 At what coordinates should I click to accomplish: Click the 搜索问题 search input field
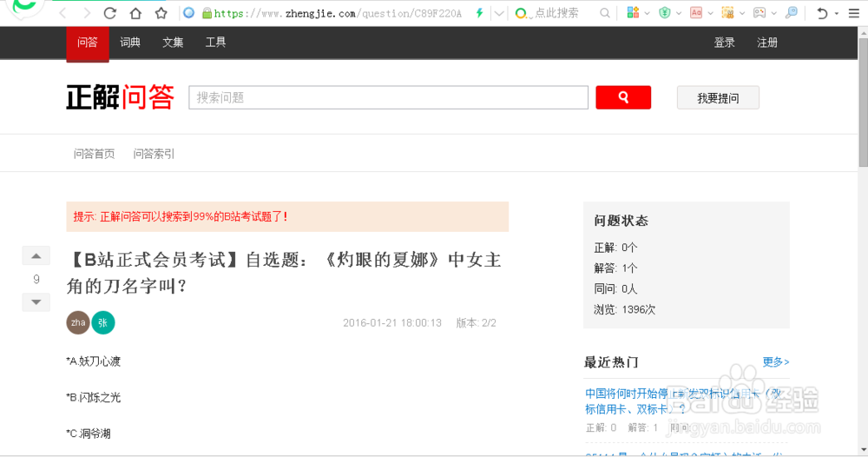click(388, 97)
